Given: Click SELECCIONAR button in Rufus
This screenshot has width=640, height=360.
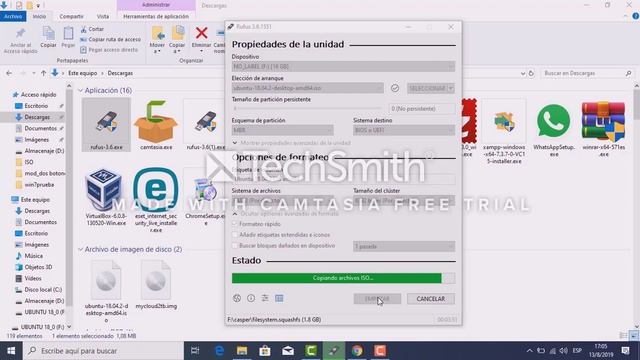Looking at the screenshot, I should [427, 88].
